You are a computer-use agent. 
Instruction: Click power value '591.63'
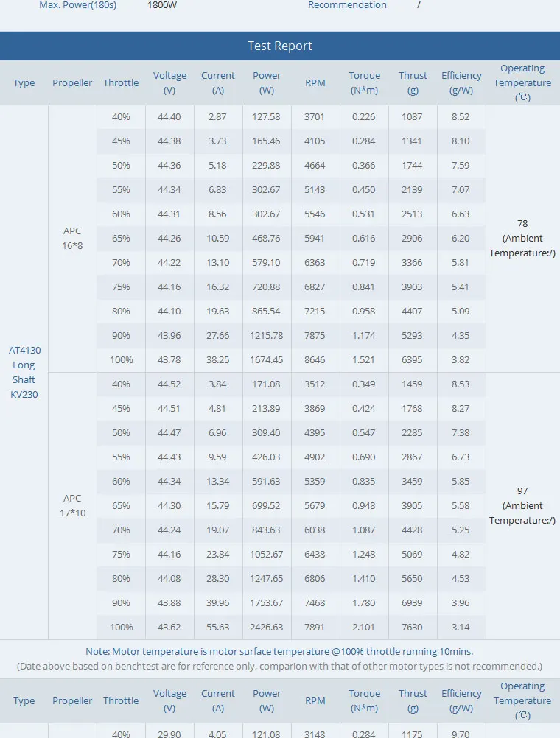pos(266,482)
